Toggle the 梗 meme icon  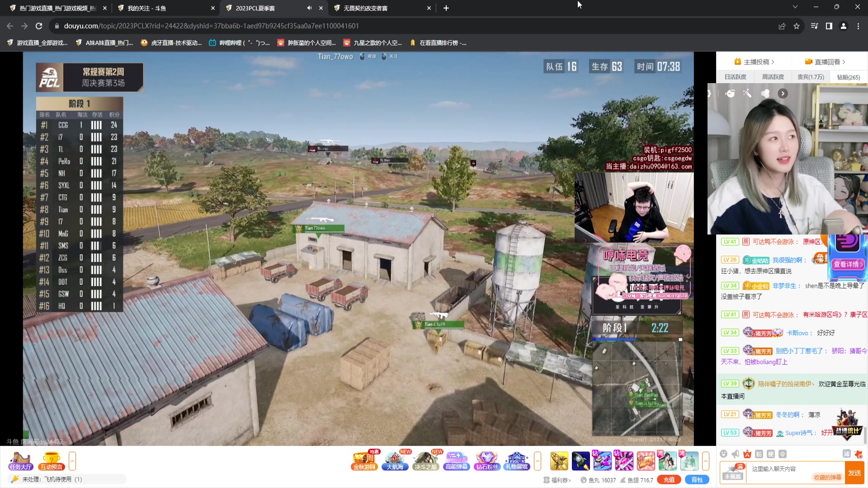click(771, 454)
